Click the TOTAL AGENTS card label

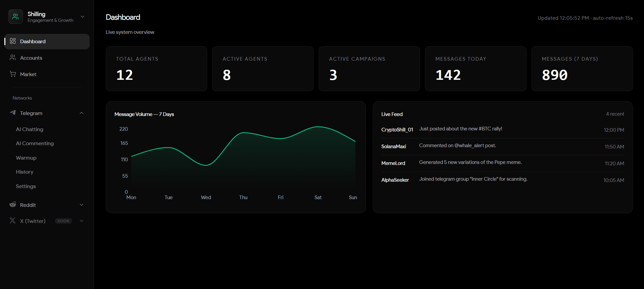click(x=137, y=59)
